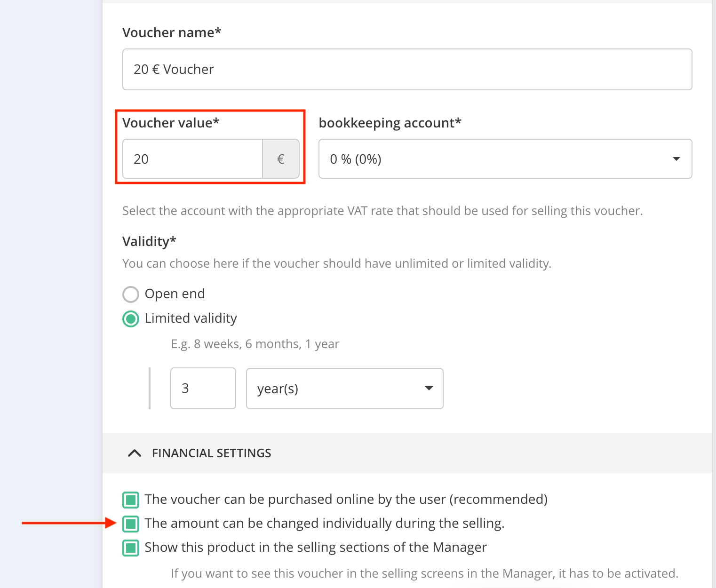716x588 pixels.
Task: Click the "Limited validity" label text
Action: click(x=191, y=318)
